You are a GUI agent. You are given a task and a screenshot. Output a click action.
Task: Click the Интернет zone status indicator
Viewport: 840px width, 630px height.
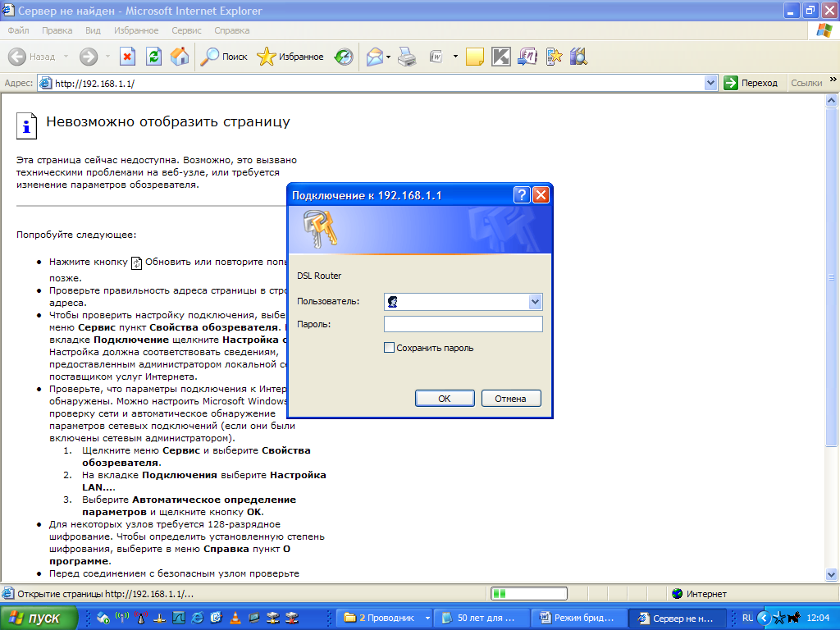699,594
